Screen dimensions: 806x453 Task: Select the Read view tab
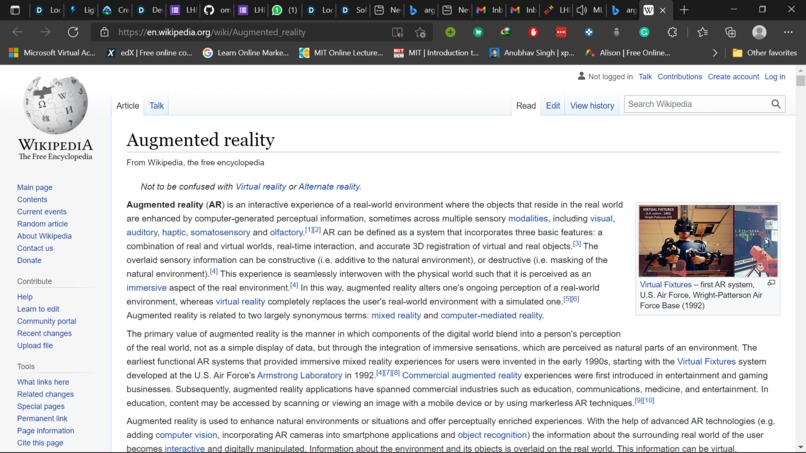point(526,105)
